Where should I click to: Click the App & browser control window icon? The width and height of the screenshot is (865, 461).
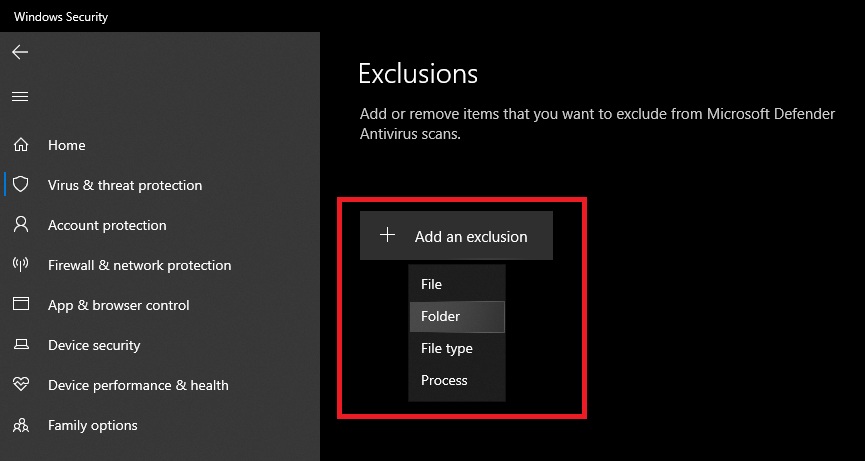pyautogui.click(x=20, y=305)
